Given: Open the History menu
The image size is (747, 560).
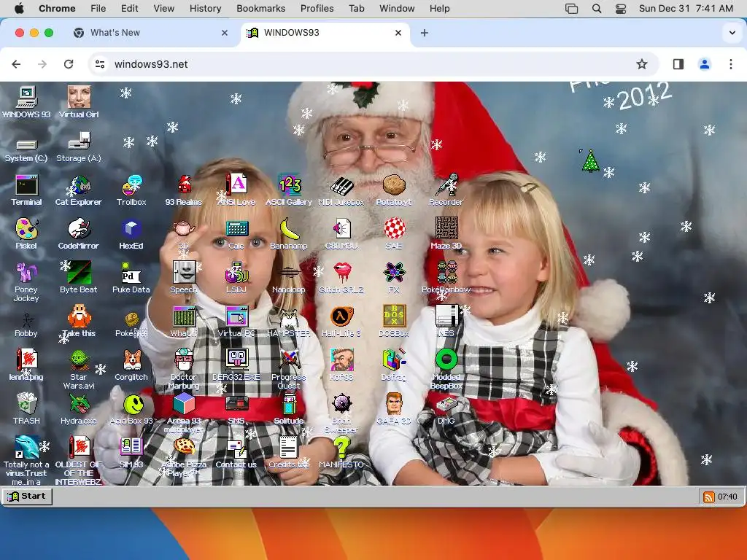Looking at the screenshot, I should point(205,8).
